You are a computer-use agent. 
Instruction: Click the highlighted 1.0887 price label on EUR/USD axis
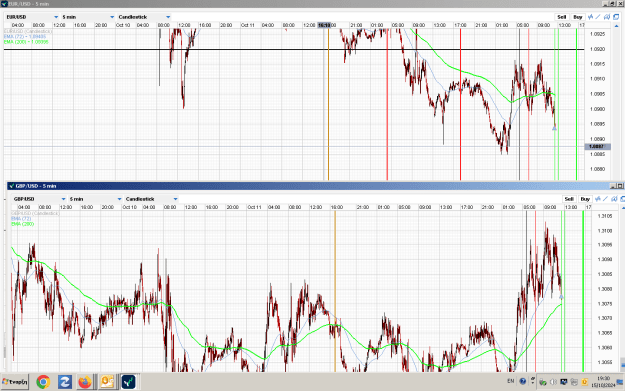tap(596, 147)
